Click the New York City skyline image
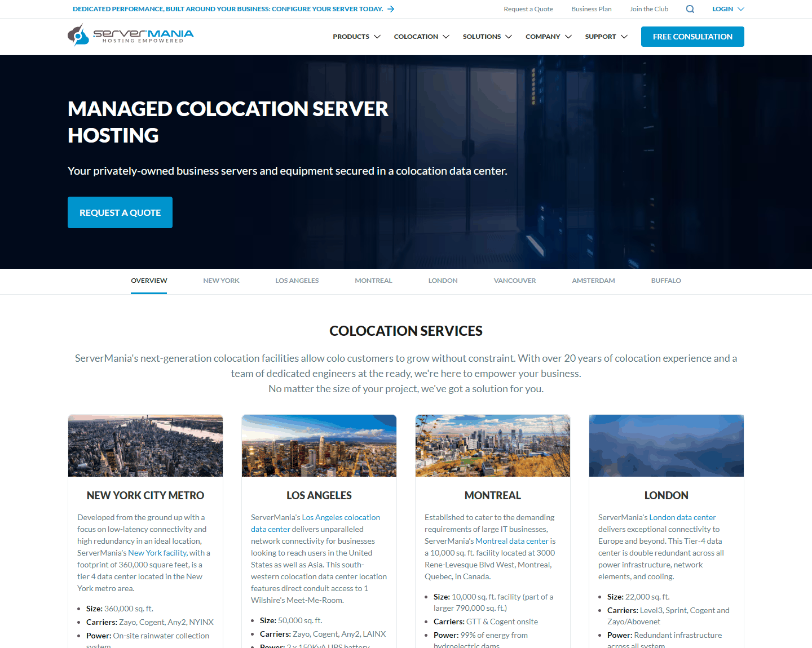The image size is (812, 648). tap(145, 446)
